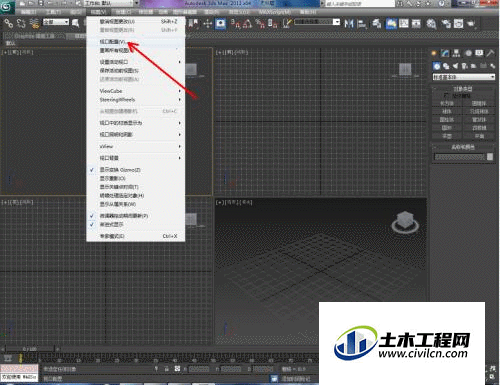
Task: Select the Helpers category icon
Action: point(474,66)
